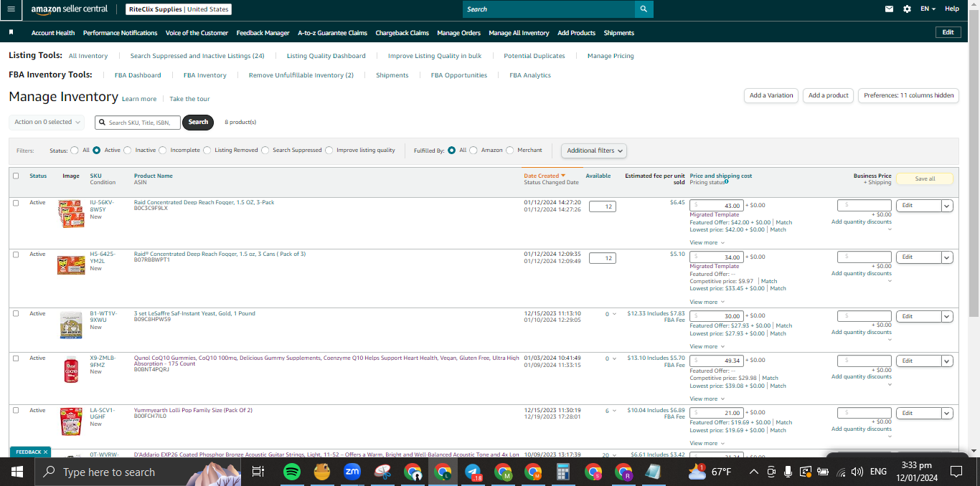
Task: Choose the Search Suppressed status filter
Action: [x=265, y=151]
